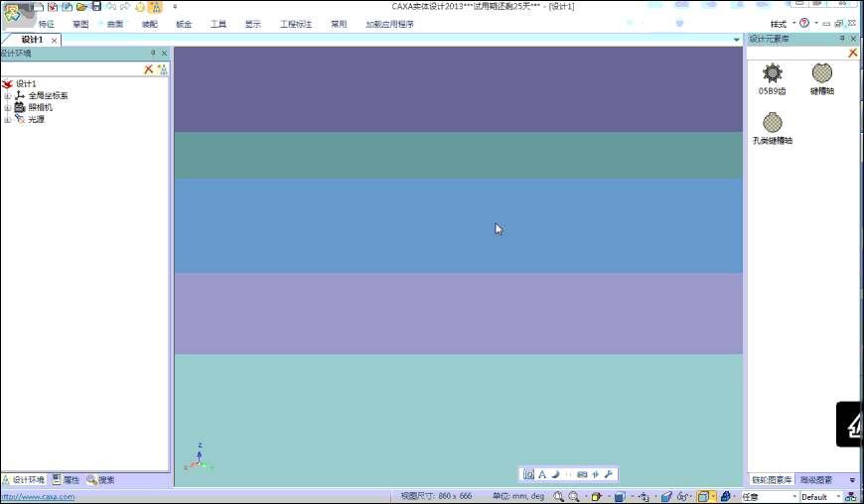Screen dimensions: 864x504
Task: Redo the last undone action
Action: point(126,7)
